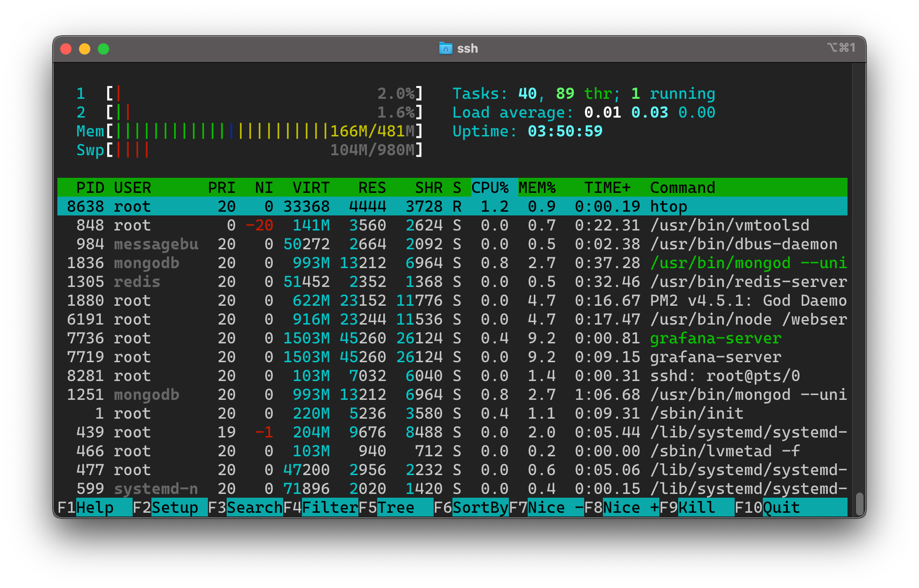Click F9 Kill in the footer
Image resolution: width=919 pixels, height=588 pixels.
coord(697,508)
